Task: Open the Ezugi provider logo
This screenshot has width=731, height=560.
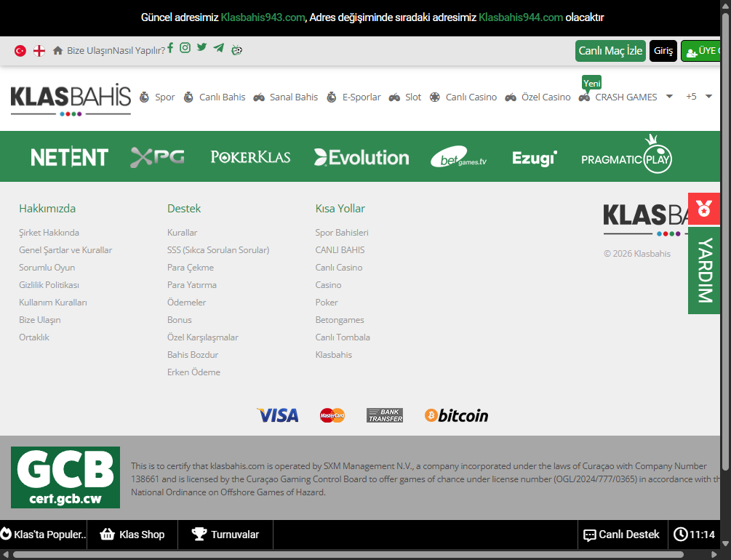Action: coord(535,159)
